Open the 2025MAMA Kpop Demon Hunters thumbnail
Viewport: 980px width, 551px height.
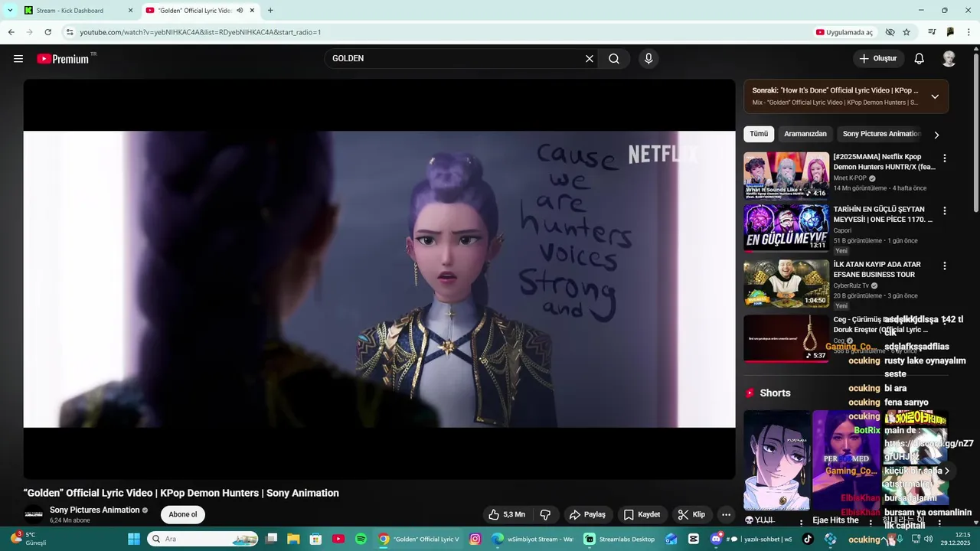pos(786,176)
